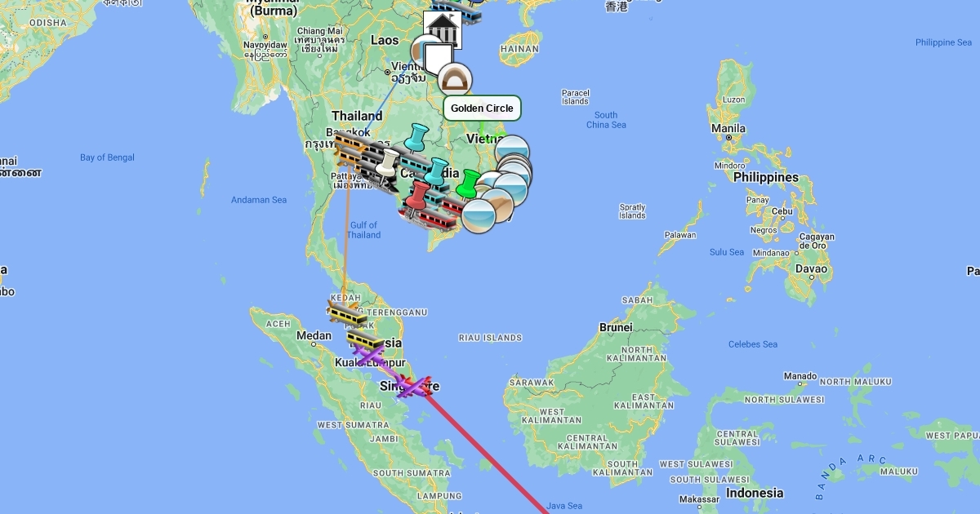Select the green pushpin in southern Vietnam

pyautogui.click(x=468, y=184)
